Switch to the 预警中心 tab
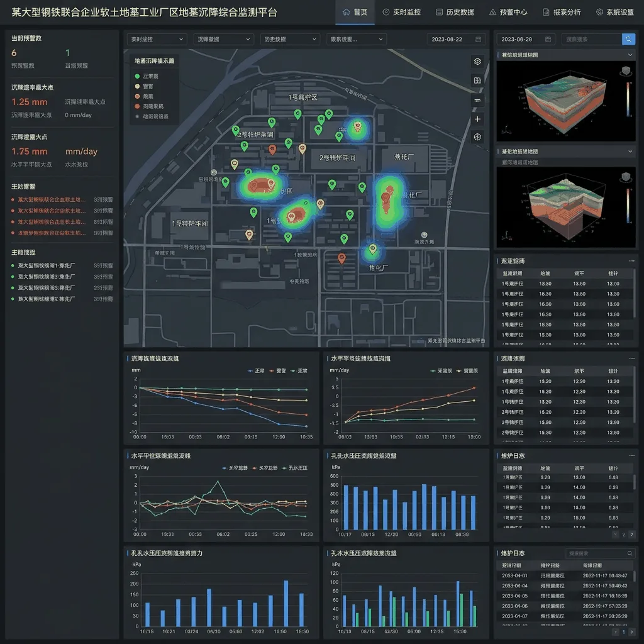Viewport: 644px width, 644px height. (508, 13)
